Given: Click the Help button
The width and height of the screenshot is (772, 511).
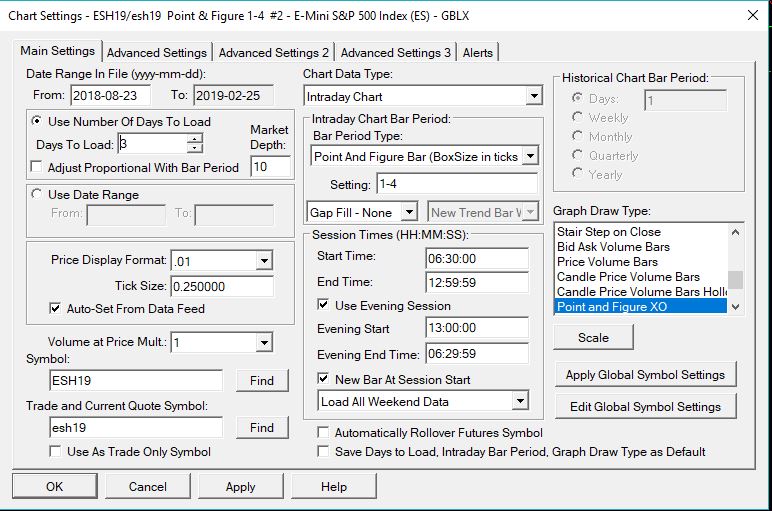Looking at the screenshot, I should [334, 486].
